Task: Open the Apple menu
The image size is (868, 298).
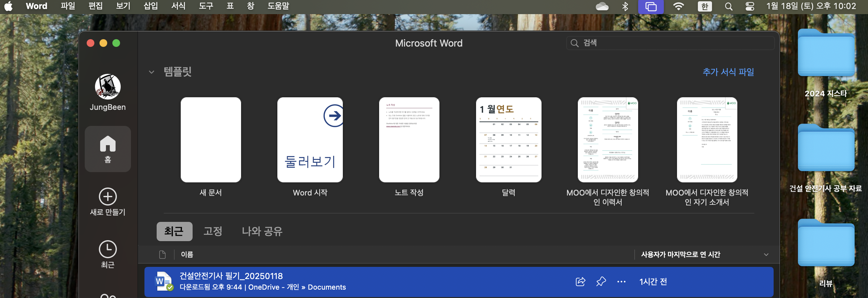Action: (8, 6)
